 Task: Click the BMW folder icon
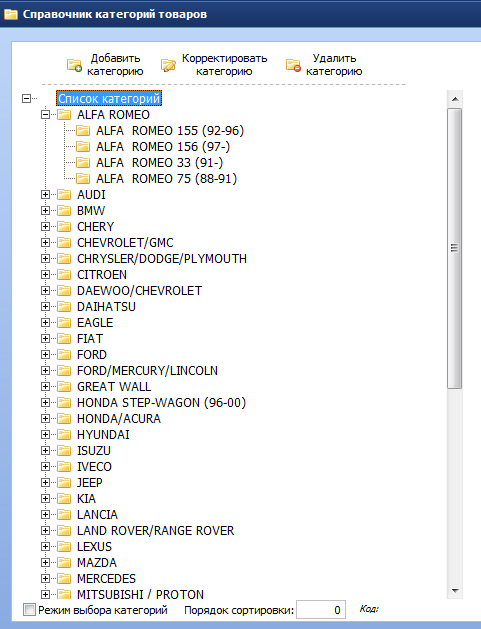(x=64, y=211)
